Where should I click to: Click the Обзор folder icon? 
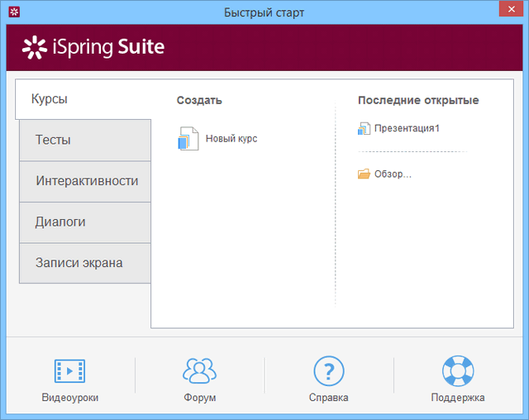click(x=364, y=174)
